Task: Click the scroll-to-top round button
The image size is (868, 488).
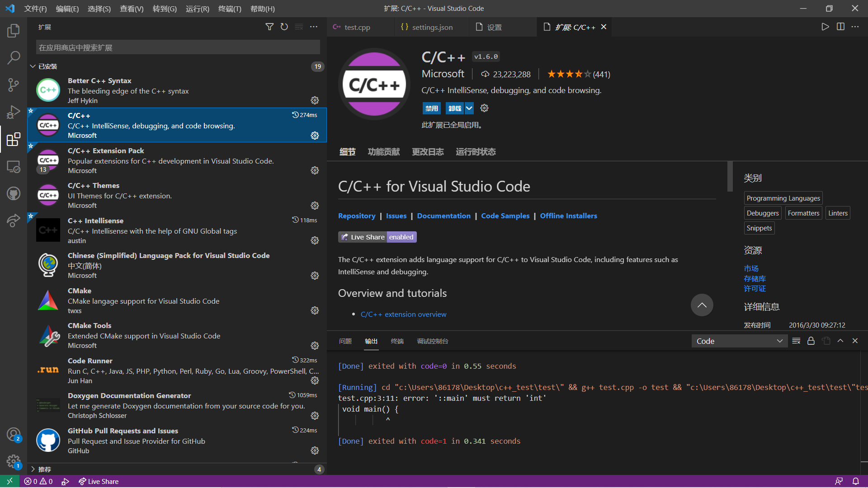Action: point(702,305)
